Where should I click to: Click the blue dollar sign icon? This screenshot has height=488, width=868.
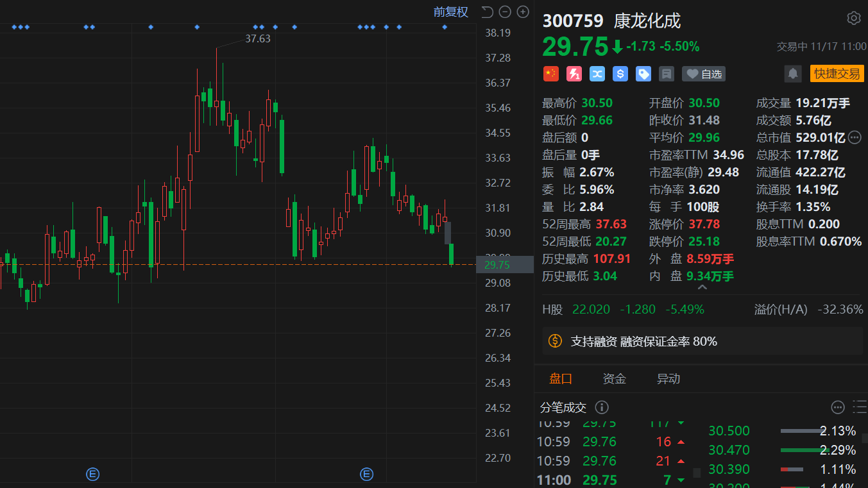click(x=620, y=74)
